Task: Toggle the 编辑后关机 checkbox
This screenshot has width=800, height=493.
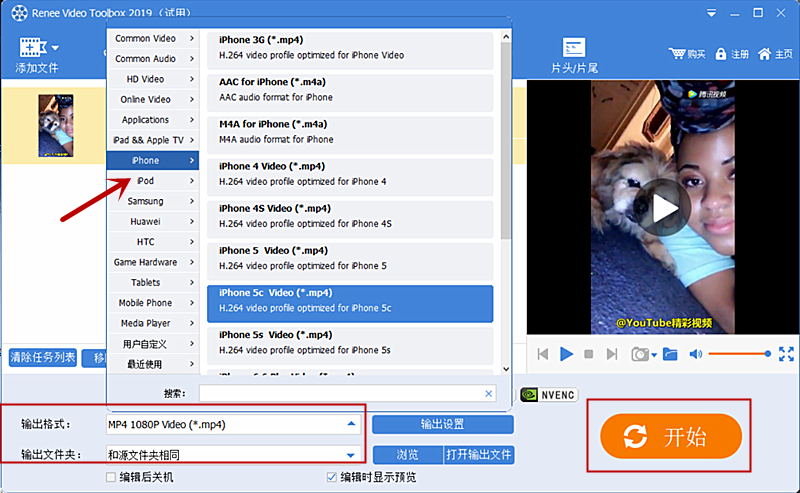Action: [x=111, y=477]
